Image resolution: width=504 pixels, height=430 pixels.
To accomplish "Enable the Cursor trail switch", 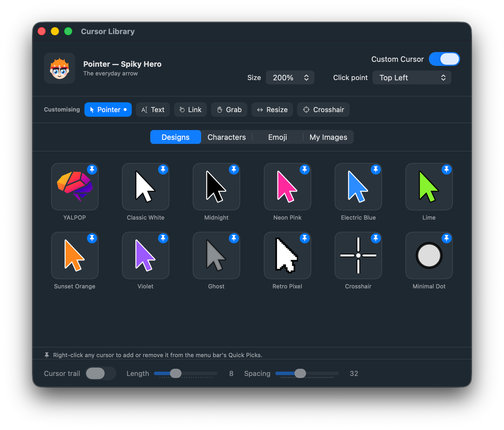I will [100, 373].
